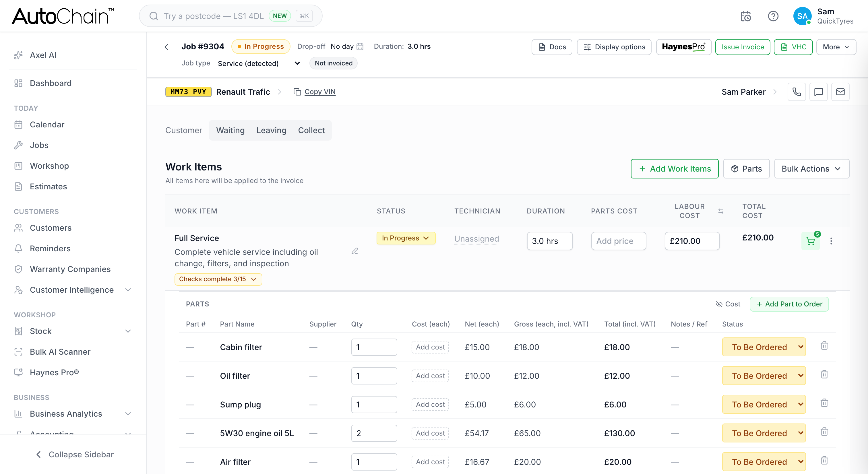The image size is (868, 474).
Task: Delete the Oil filter part
Action: [x=824, y=374]
